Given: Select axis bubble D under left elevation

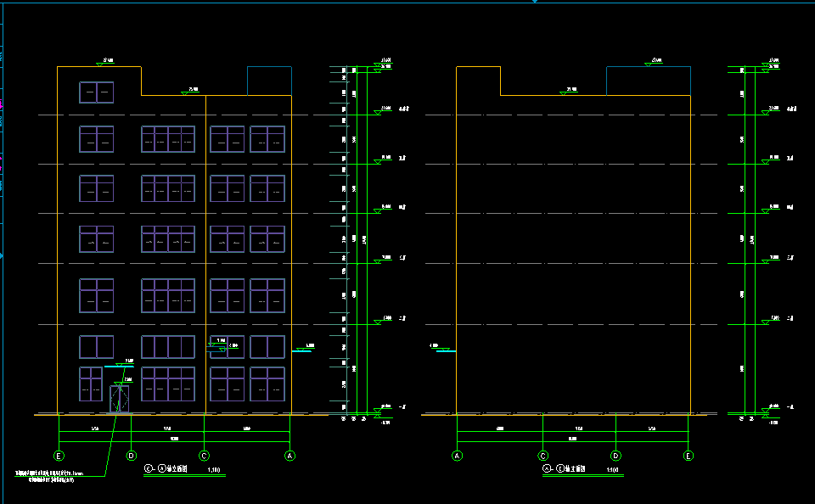Looking at the screenshot, I should point(132,456).
